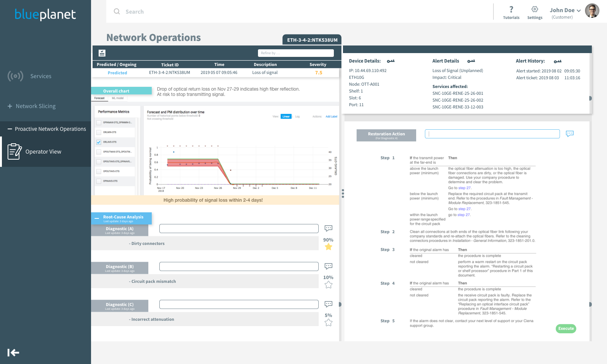Uncheck the ORLAVG-OTS performance metric
The image size is (607, 364).
click(99, 142)
